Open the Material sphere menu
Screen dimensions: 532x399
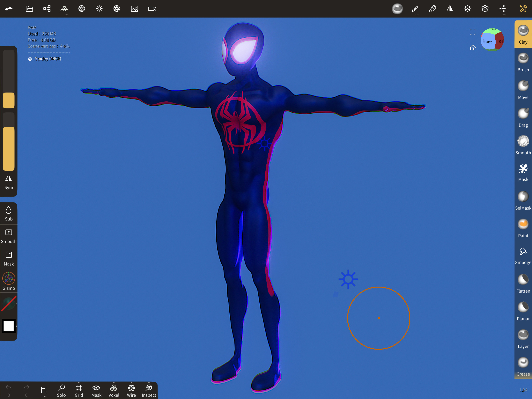(x=82, y=9)
